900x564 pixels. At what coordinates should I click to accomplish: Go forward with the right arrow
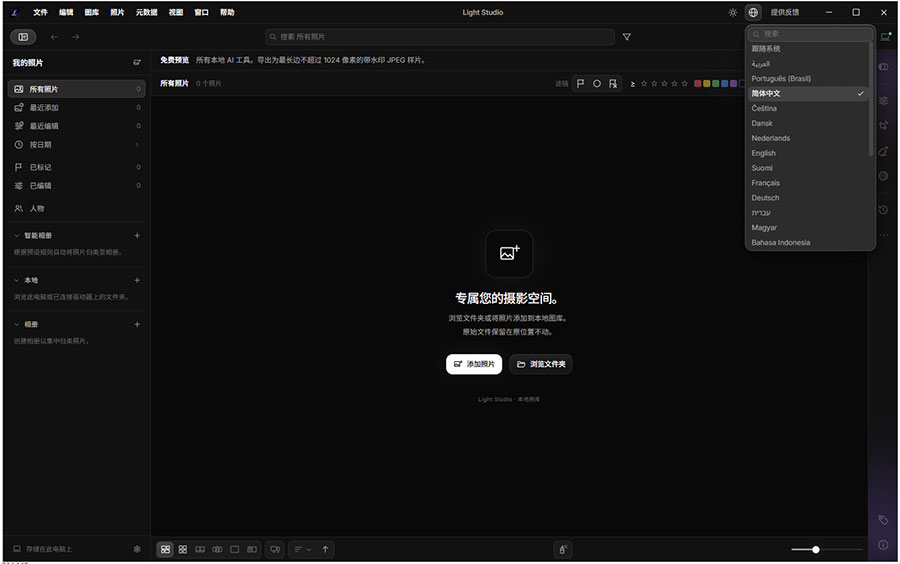click(75, 37)
